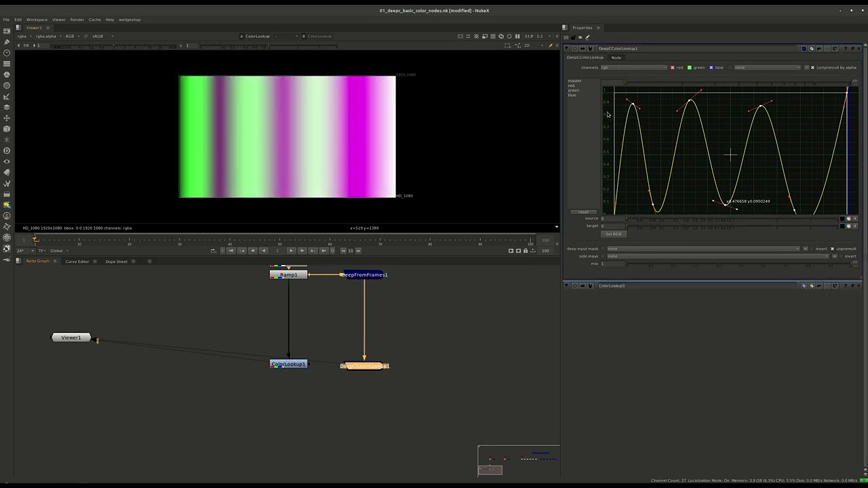Toggle the unpremult checkbox

832,249
